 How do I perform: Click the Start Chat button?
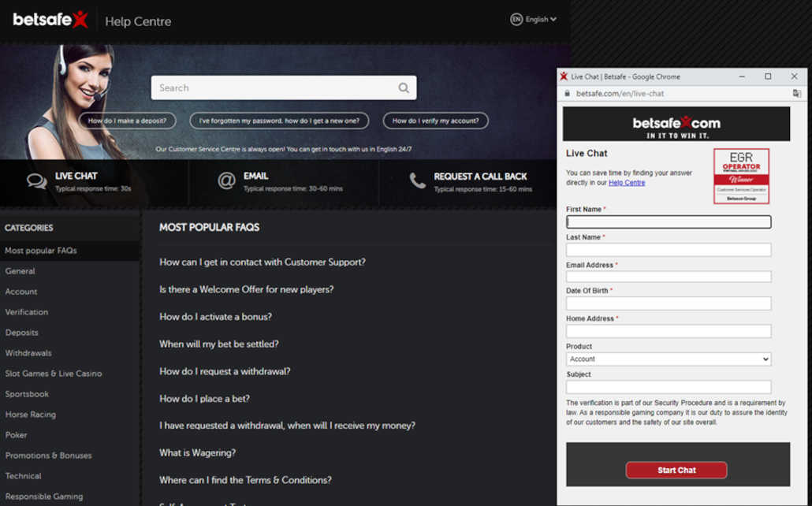676,471
